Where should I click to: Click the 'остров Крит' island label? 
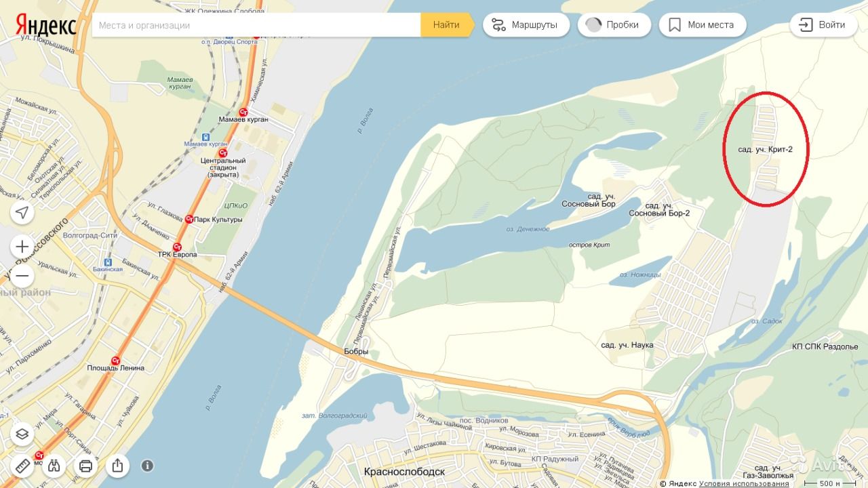click(588, 244)
